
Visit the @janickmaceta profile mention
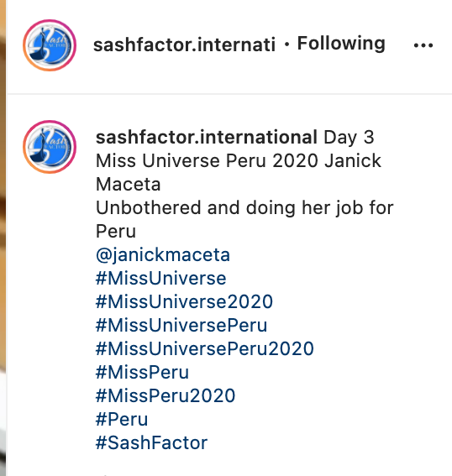point(163,255)
